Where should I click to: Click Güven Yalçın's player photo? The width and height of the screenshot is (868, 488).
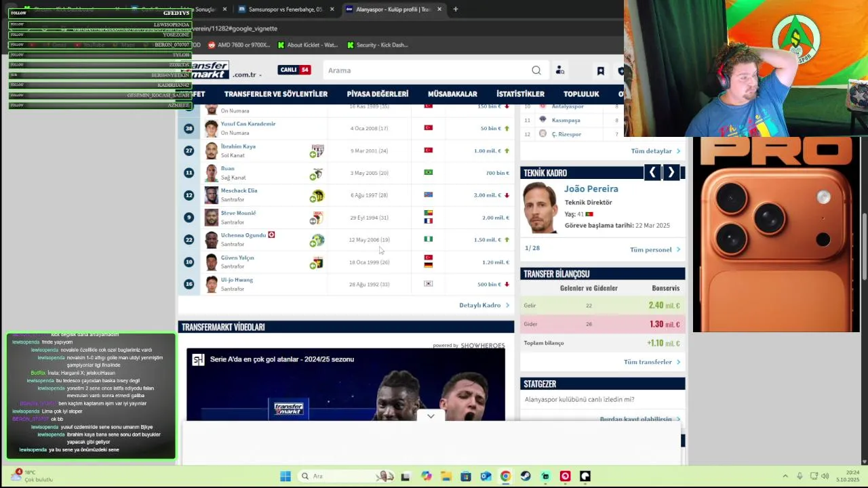(212, 262)
